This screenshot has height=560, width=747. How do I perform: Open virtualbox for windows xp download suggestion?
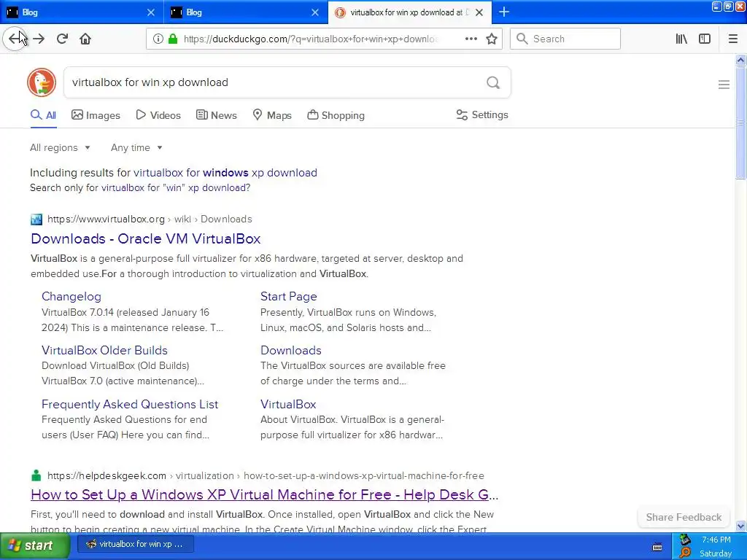pos(225,172)
